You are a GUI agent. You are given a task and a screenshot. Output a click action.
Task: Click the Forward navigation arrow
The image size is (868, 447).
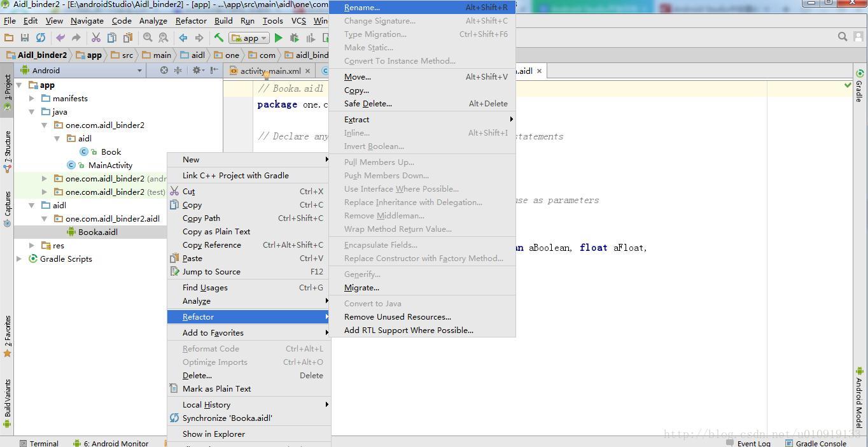click(x=199, y=38)
